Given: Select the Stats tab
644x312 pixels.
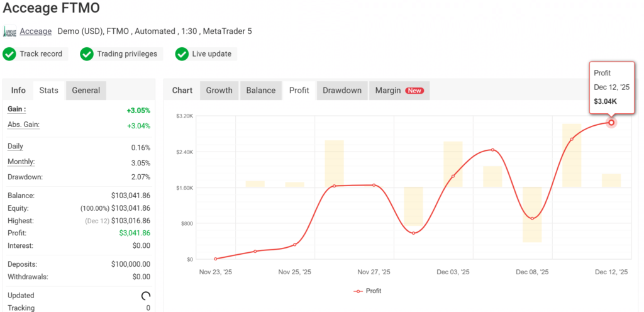Looking at the screenshot, I should tap(48, 91).
